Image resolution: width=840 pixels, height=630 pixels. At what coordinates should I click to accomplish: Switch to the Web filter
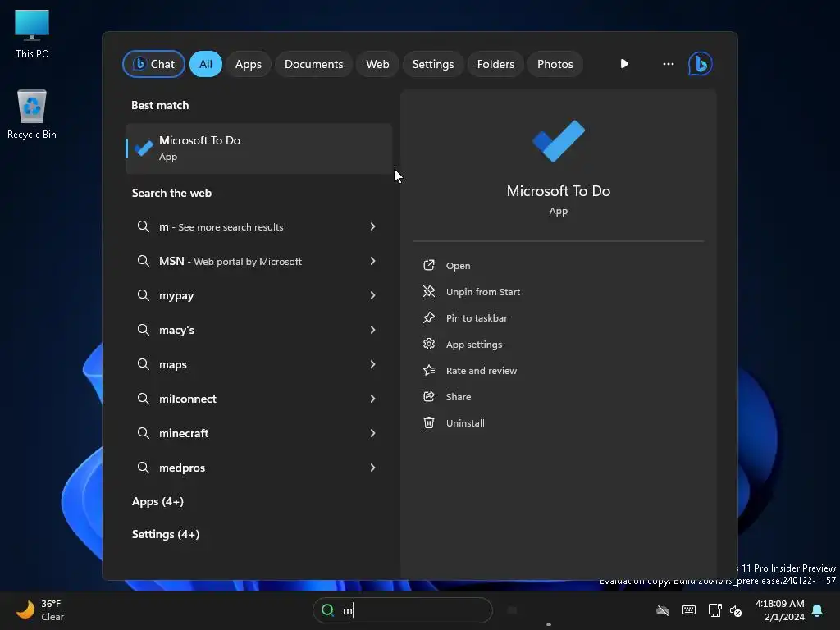click(x=377, y=64)
